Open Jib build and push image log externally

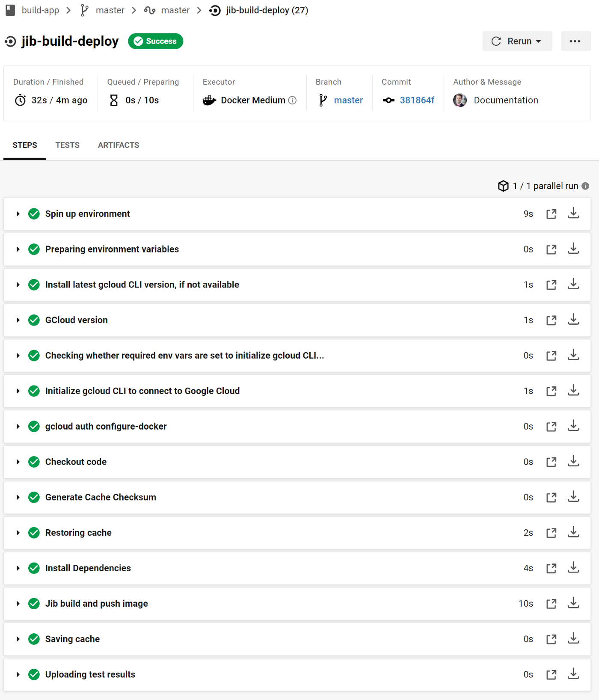[551, 604]
